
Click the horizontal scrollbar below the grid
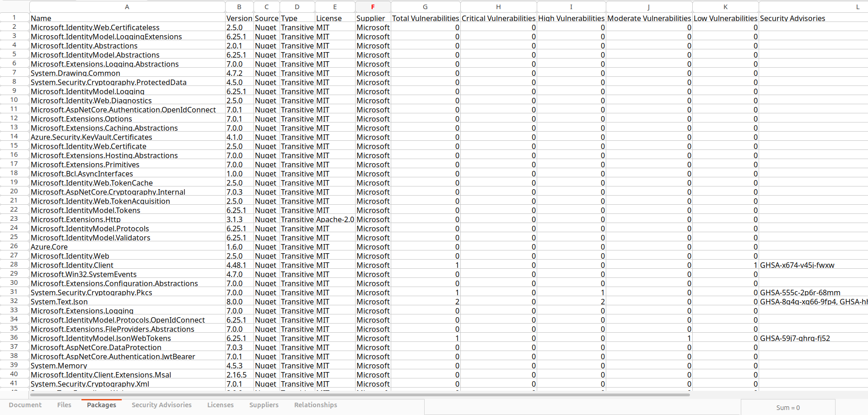point(359,394)
